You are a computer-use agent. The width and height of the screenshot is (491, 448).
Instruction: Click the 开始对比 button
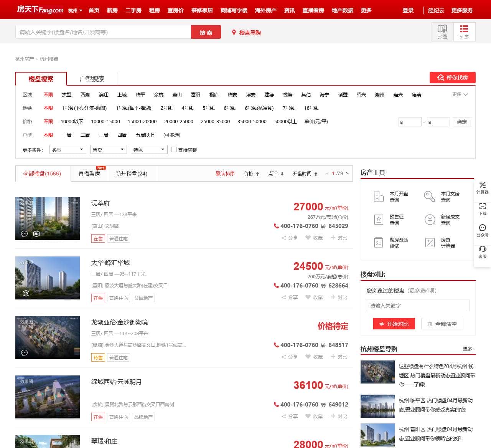394,324
